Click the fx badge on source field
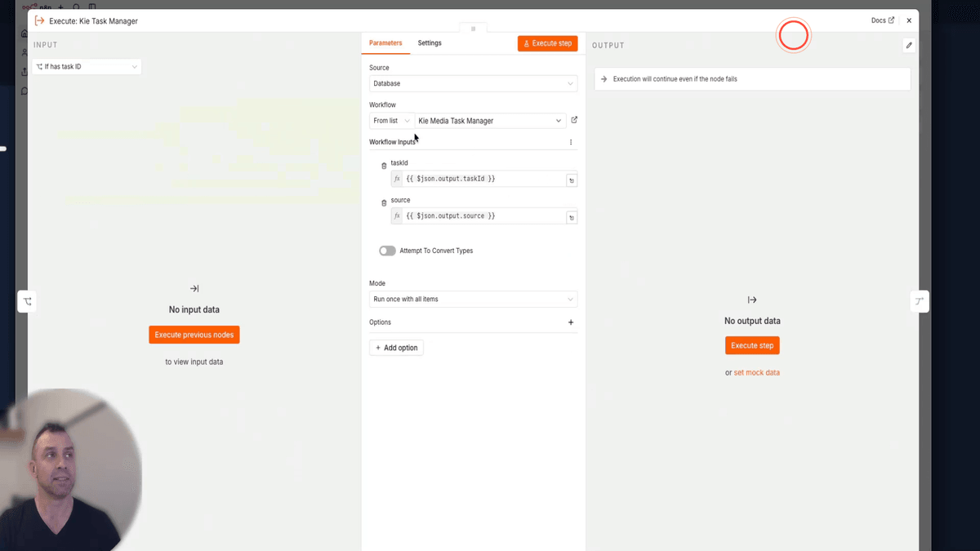 tap(397, 216)
